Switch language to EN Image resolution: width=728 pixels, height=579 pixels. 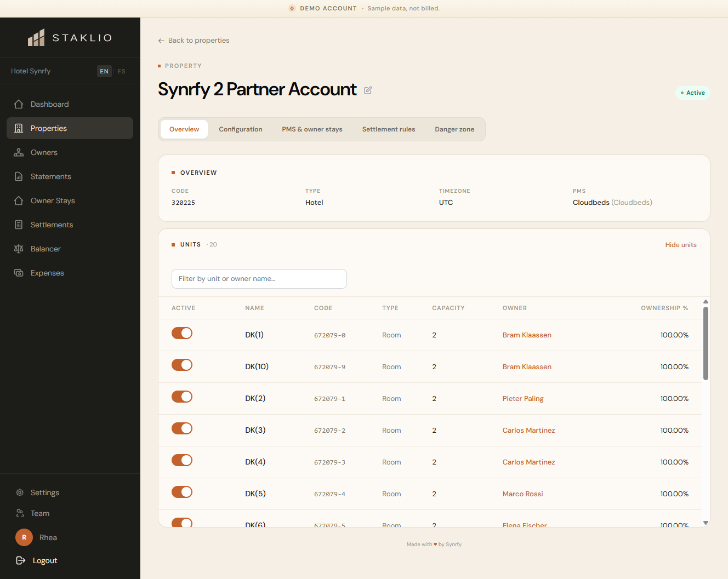(104, 71)
